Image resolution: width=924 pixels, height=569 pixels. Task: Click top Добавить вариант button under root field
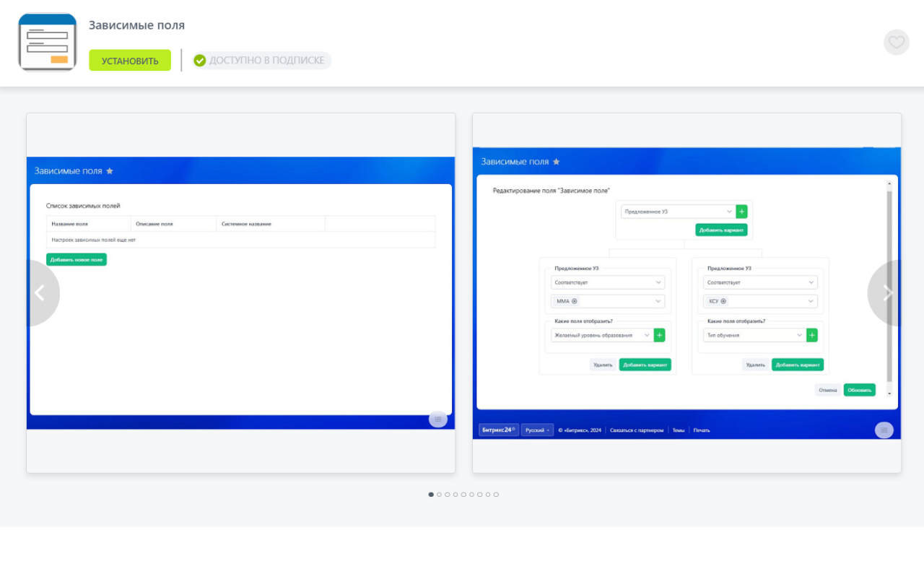[721, 230]
